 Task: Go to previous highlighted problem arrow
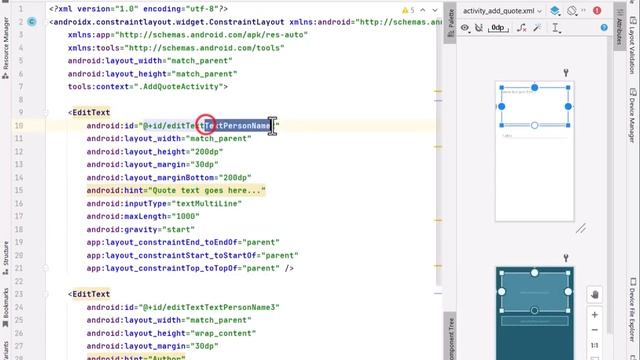click(423, 10)
